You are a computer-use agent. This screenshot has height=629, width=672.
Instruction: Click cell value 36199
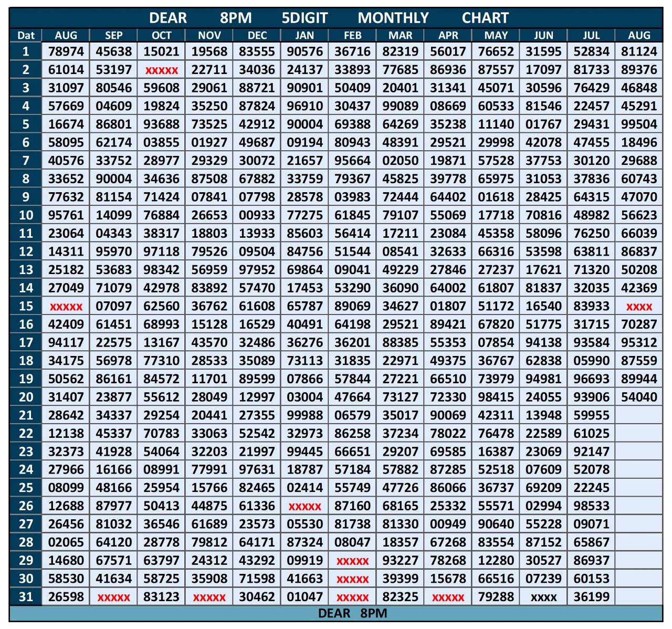591,597
